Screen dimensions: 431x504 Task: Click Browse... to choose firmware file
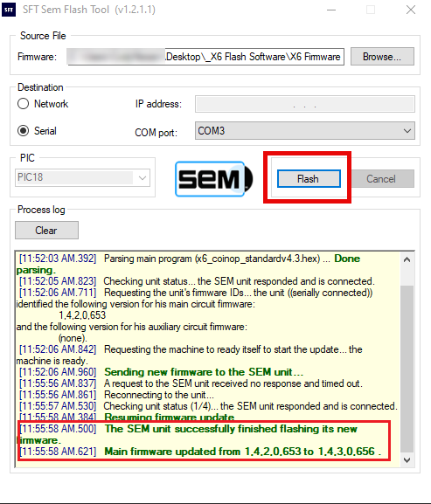pyautogui.click(x=382, y=57)
